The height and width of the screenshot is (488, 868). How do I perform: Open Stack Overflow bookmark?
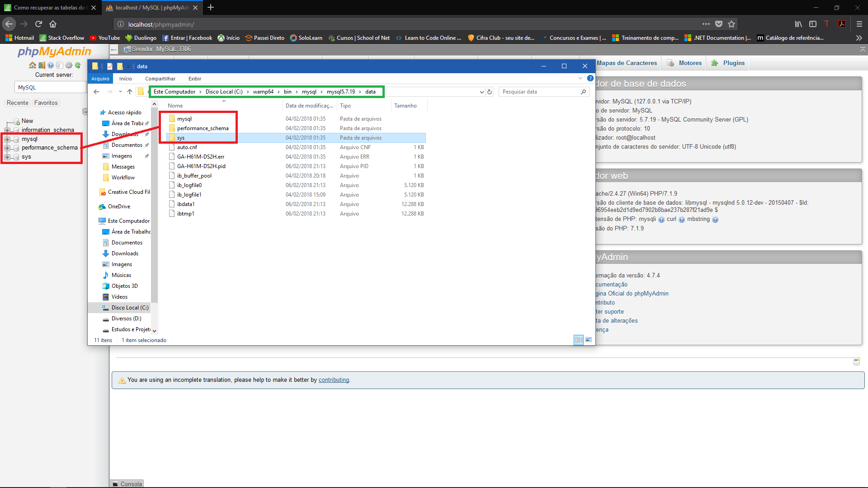click(x=62, y=38)
